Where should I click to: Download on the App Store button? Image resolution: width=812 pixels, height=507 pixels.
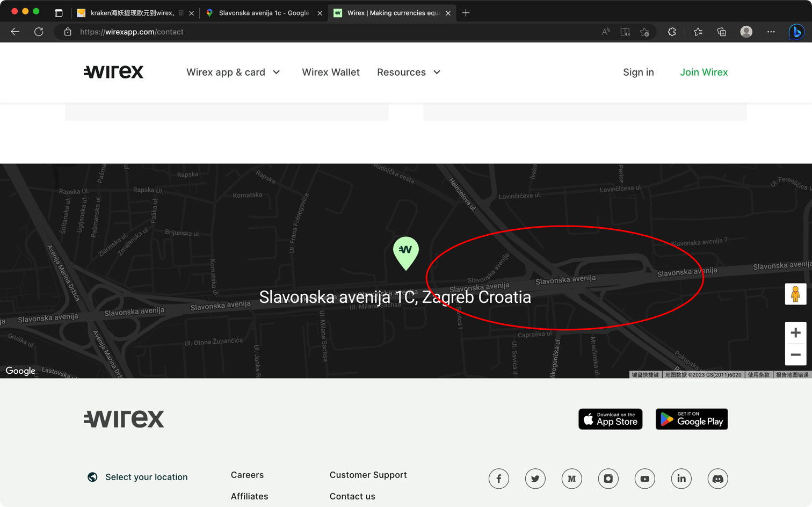click(611, 419)
